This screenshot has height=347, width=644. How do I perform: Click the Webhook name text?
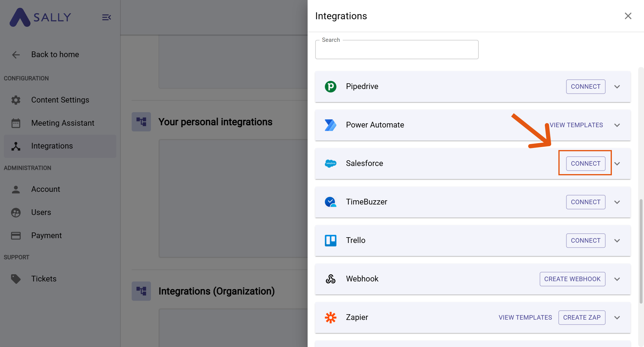coord(362,279)
